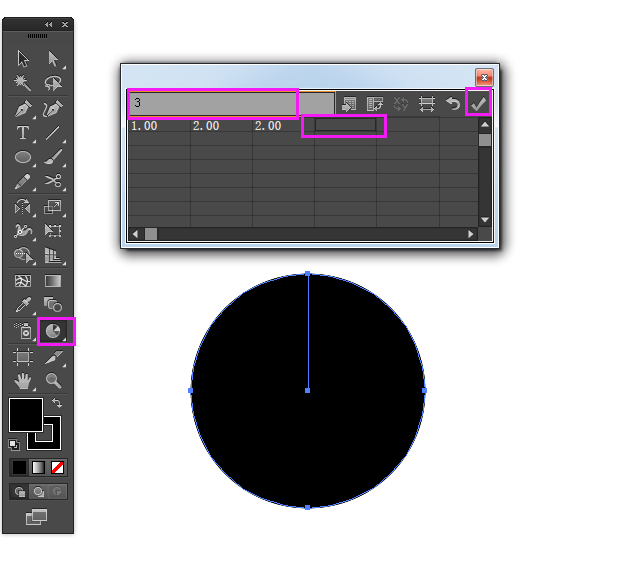Select the Pen tool
Viewport: 620px width, 584px height.
[x=23, y=109]
